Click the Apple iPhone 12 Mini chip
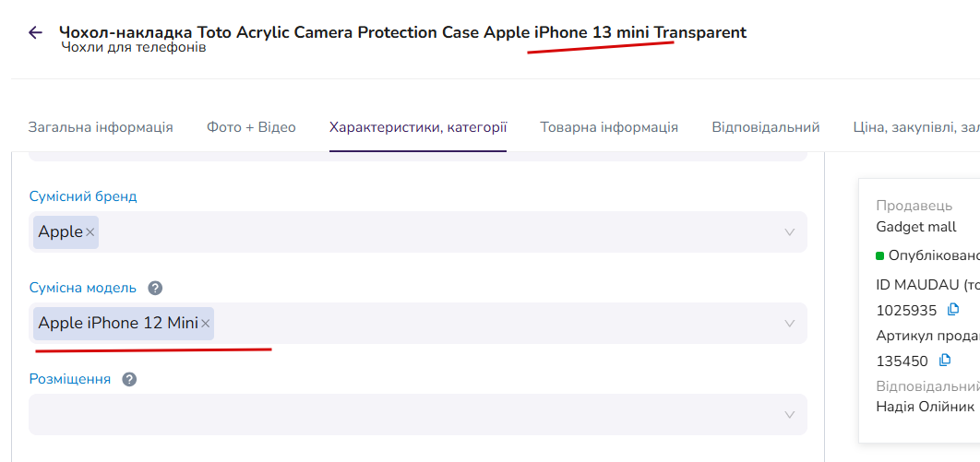 tap(117, 324)
